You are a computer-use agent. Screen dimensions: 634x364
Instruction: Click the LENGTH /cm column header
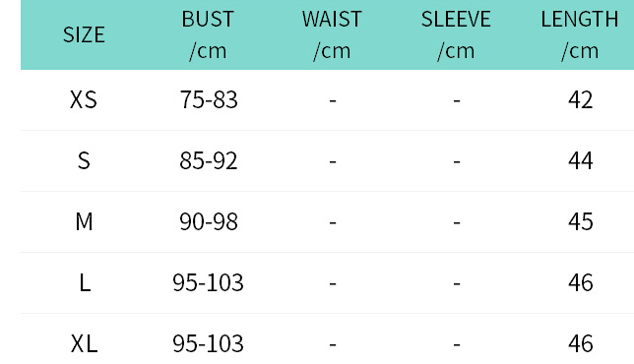(x=580, y=35)
